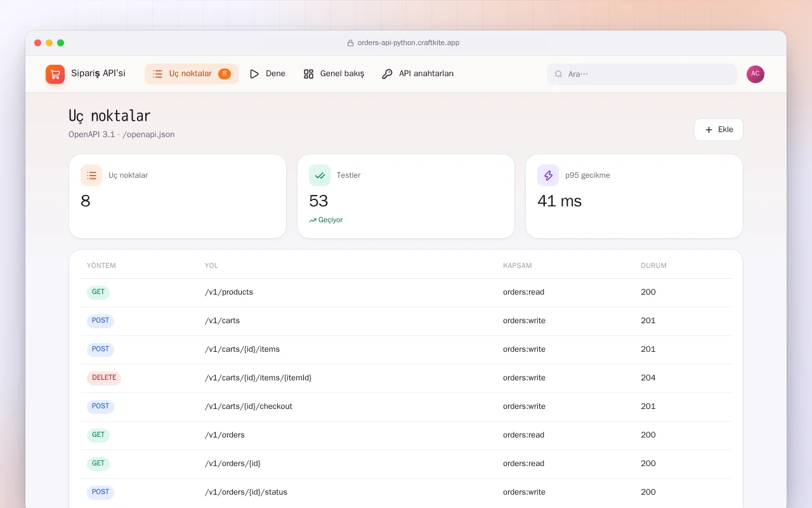Screen dimensions: 812x508
Task: Open the AC user avatar
Action: point(756,74)
